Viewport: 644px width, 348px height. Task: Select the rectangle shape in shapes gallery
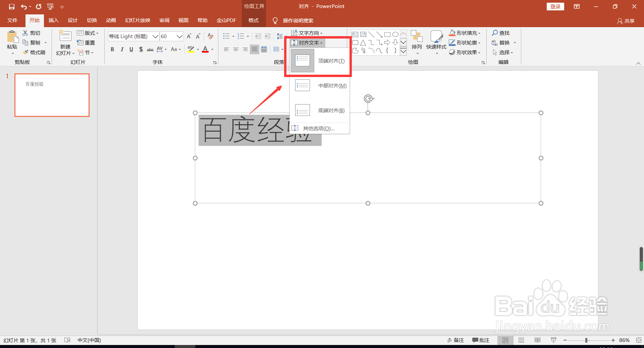pyautogui.click(x=387, y=34)
